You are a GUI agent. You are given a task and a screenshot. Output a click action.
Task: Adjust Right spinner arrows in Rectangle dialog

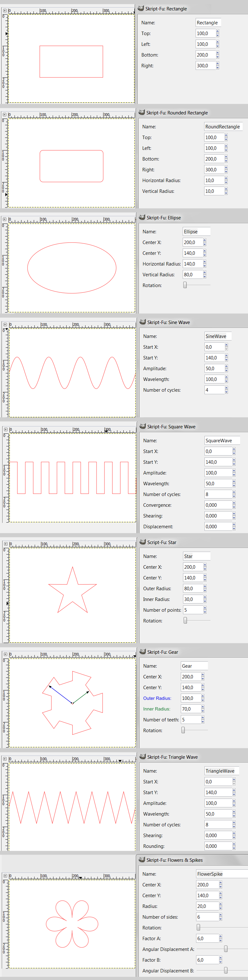click(x=218, y=65)
